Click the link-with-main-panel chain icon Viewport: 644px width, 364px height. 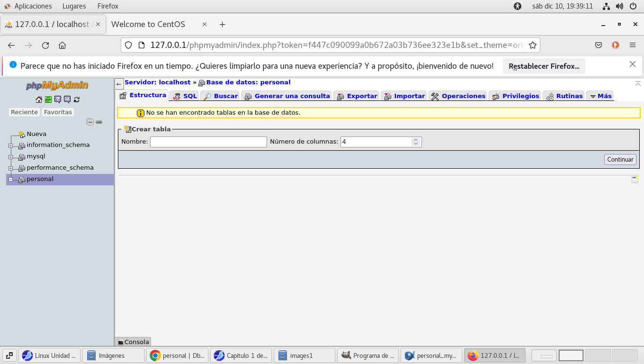pos(99,122)
